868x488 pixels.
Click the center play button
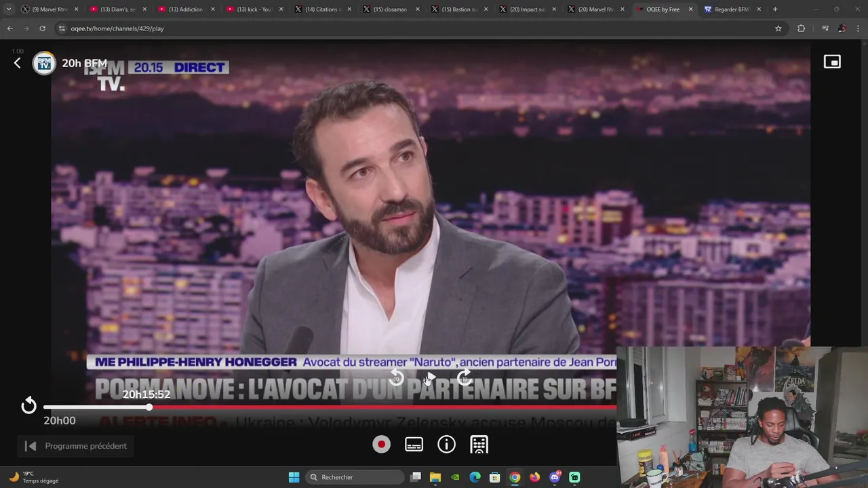[x=431, y=378]
